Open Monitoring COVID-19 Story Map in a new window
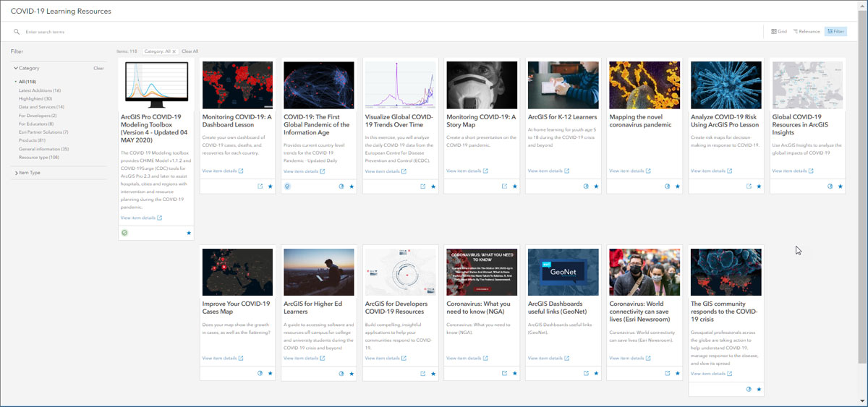 click(x=505, y=186)
